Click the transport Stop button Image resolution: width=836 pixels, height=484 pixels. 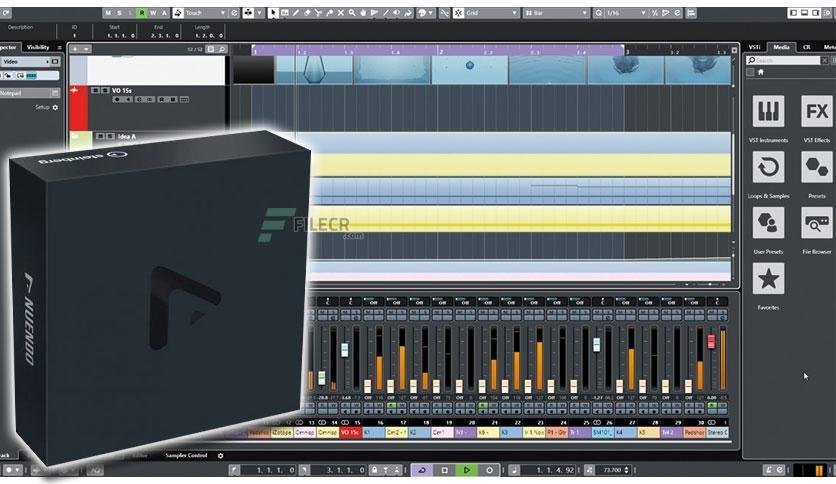[x=444, y=470]
